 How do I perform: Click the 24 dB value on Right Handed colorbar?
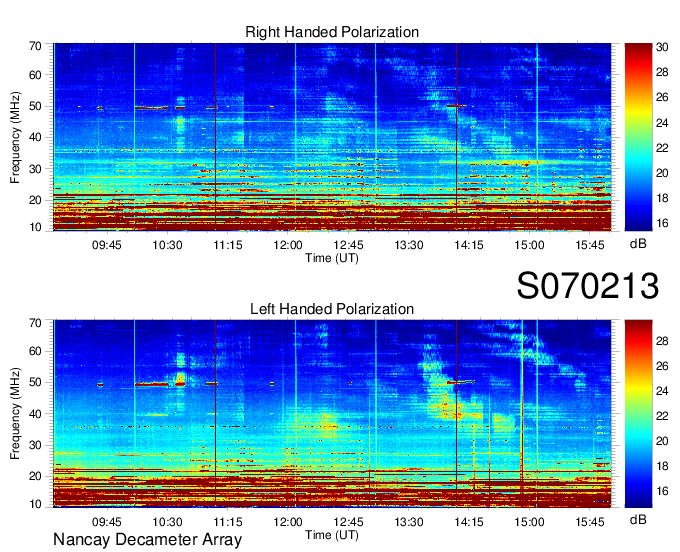[x=662, y=123]
